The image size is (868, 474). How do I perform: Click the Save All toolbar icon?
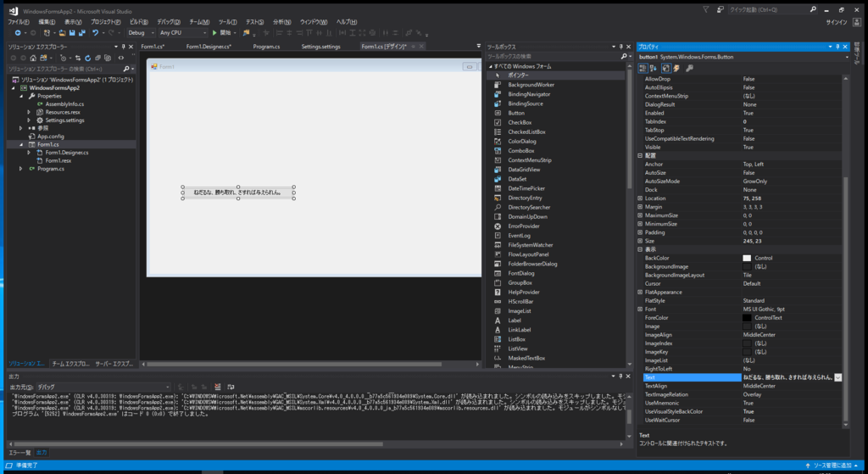pos(82,33)
